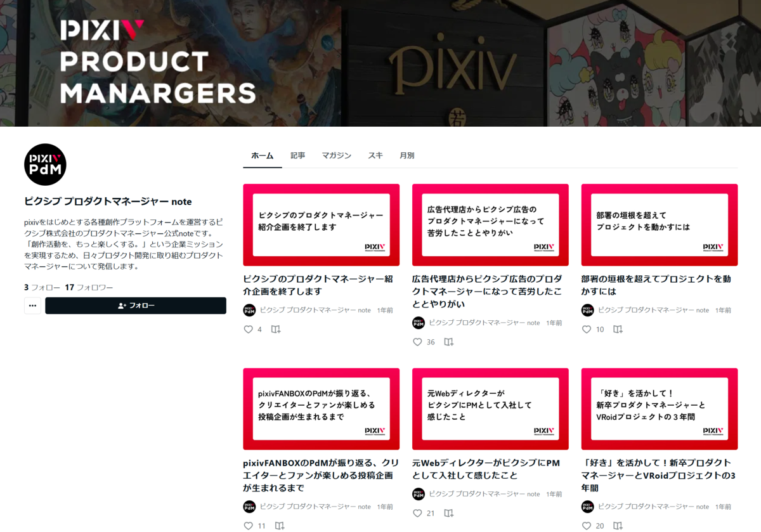Click author name under 広告代理店 article
This screenshot has width=761, height=532.
point(485,323)
